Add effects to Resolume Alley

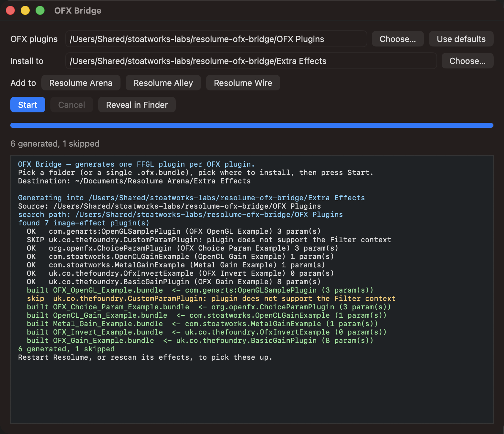coord(163,83)
